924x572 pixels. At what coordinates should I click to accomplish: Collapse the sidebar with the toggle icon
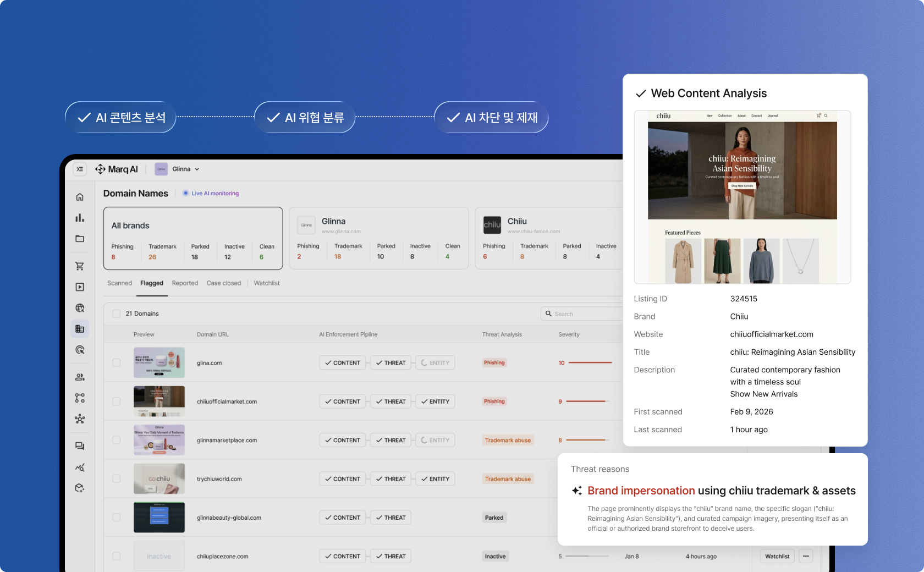click(x=80, y=169)
